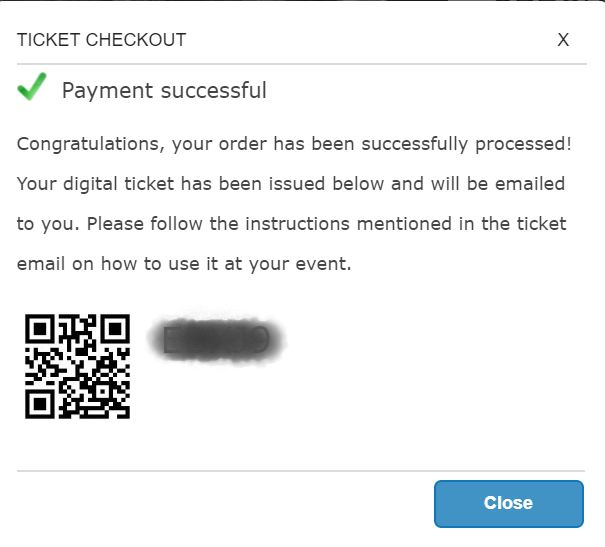This screenshot has width=605, height=547.
Task: Click the Payment successful heading
Action: pos(164,91)
